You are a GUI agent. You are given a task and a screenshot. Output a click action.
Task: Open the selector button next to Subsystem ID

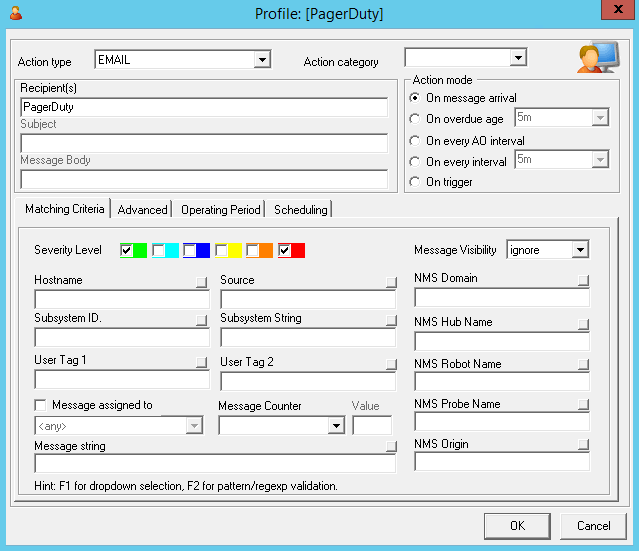[x=202, y=320]
